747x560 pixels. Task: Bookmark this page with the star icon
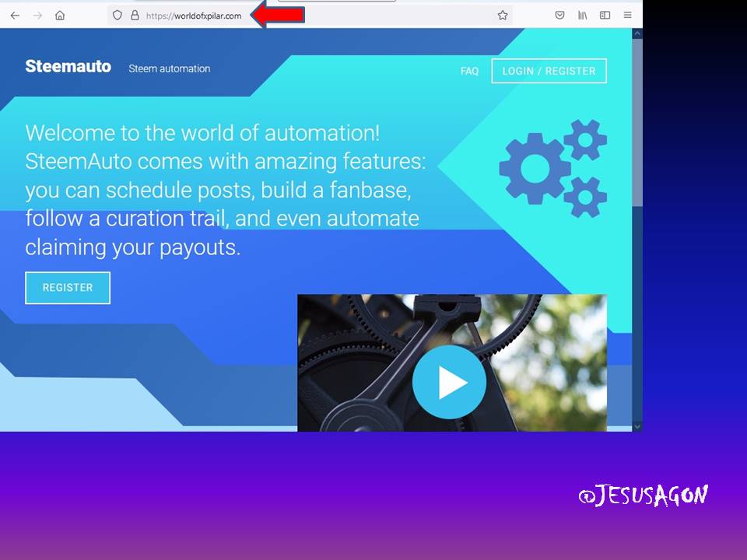(x=503, y=16)
